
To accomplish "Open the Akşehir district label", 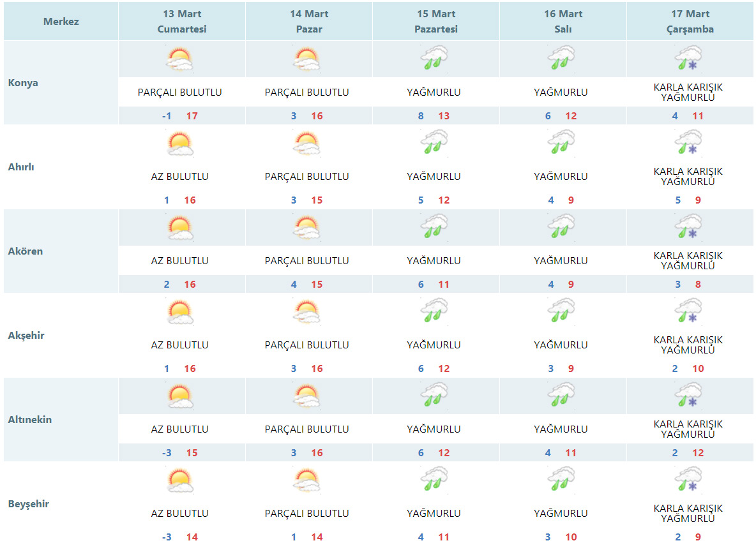I will 26,336.
